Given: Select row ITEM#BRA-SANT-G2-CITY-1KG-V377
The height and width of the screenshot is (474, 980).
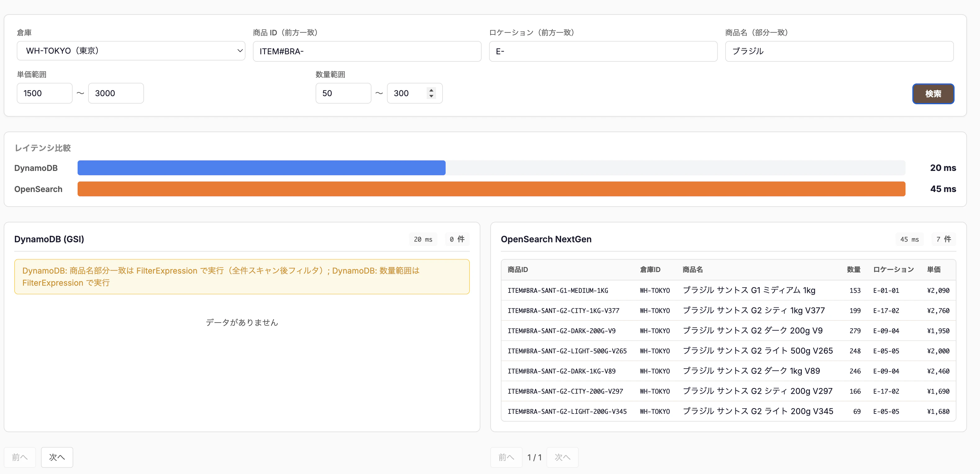Looking at the screenshot, I should click(728, 311).
